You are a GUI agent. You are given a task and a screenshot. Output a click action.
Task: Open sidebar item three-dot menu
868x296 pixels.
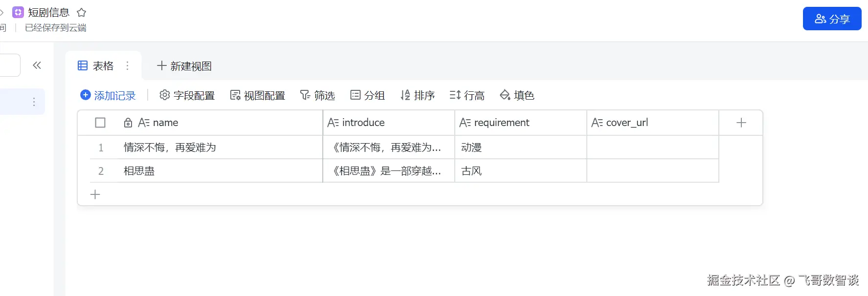pyautogui.click(x=34, y=102)
